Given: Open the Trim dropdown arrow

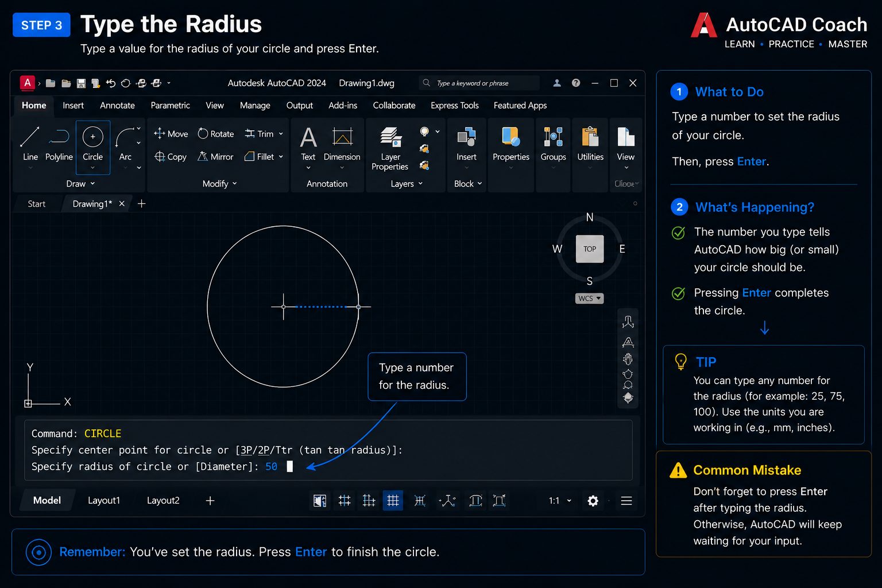Looking at the screenshot, I should click(281, 134).
